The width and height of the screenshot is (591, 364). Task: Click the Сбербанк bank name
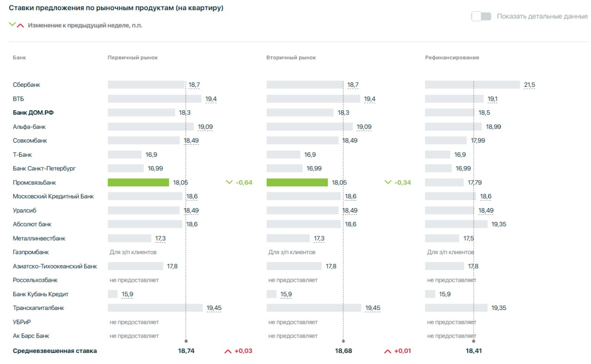[26, 85]
